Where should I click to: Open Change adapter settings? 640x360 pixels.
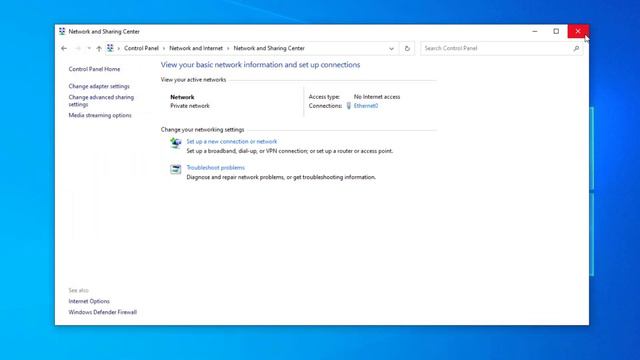click(x=99, y=86)
